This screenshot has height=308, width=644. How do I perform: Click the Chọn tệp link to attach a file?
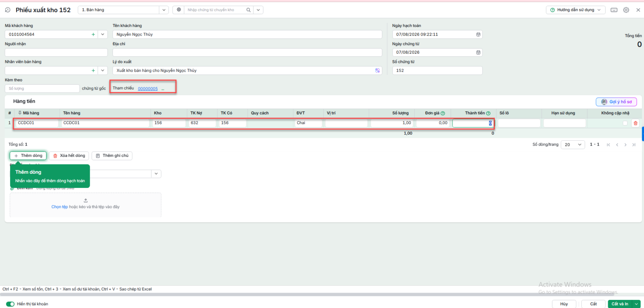[60, 207]
